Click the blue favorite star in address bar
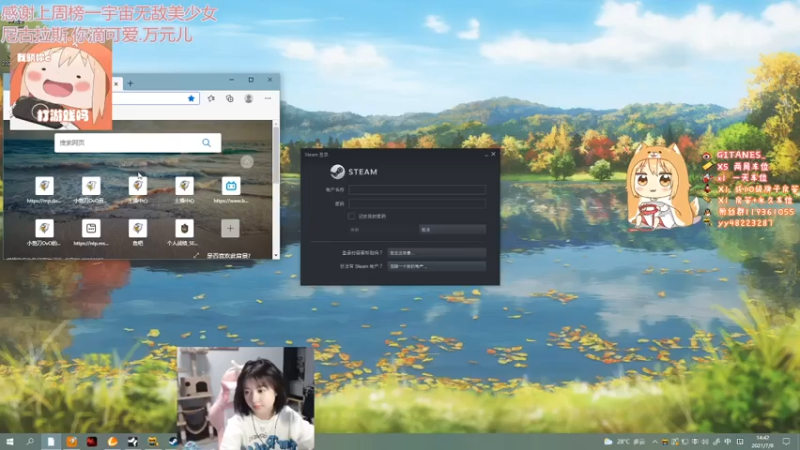The width and height of the screenshot is (800, 450). coord(191,98)
